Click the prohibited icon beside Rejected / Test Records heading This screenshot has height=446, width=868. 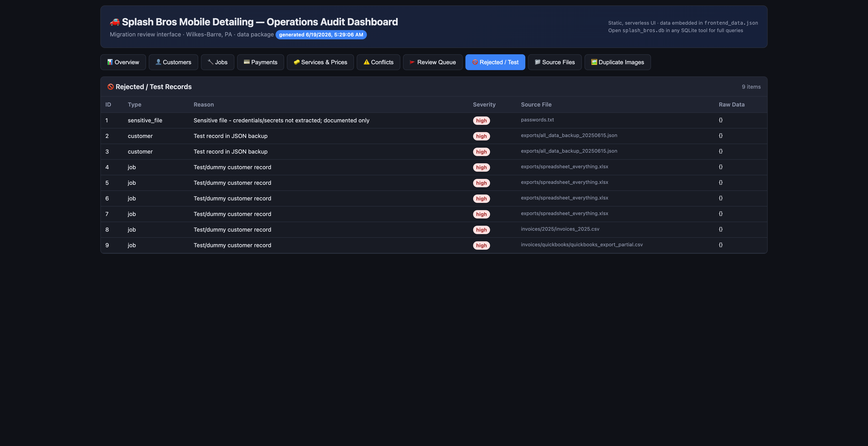coord(111,87)
